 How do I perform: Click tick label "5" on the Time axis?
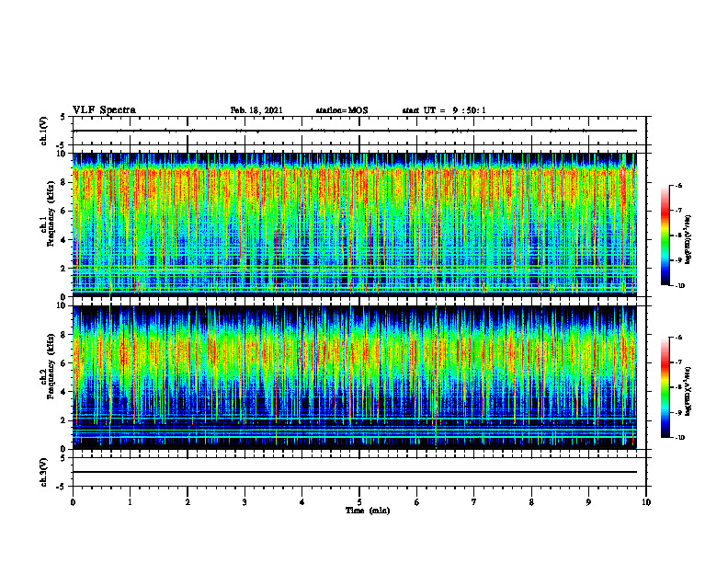[359, 502]
